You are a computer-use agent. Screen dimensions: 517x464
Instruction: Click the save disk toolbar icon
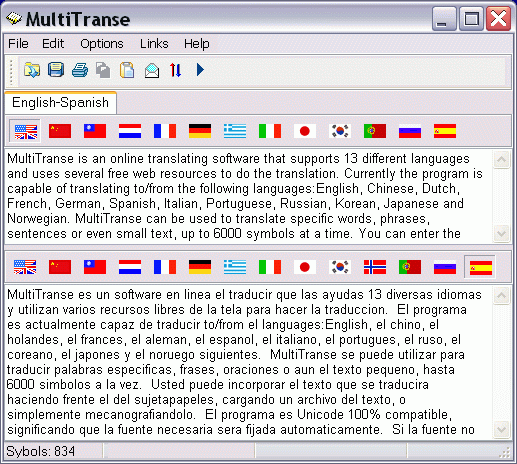coord(56,70)
